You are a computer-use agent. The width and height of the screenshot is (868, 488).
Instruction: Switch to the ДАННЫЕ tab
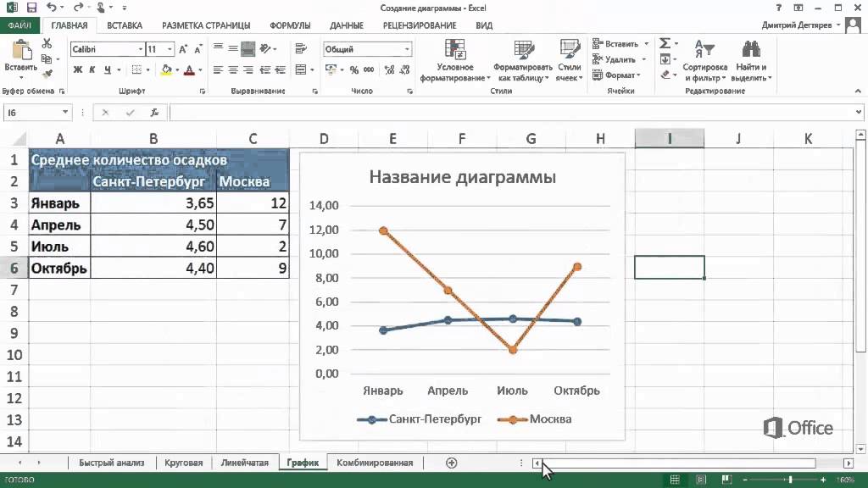pos(347,25)
